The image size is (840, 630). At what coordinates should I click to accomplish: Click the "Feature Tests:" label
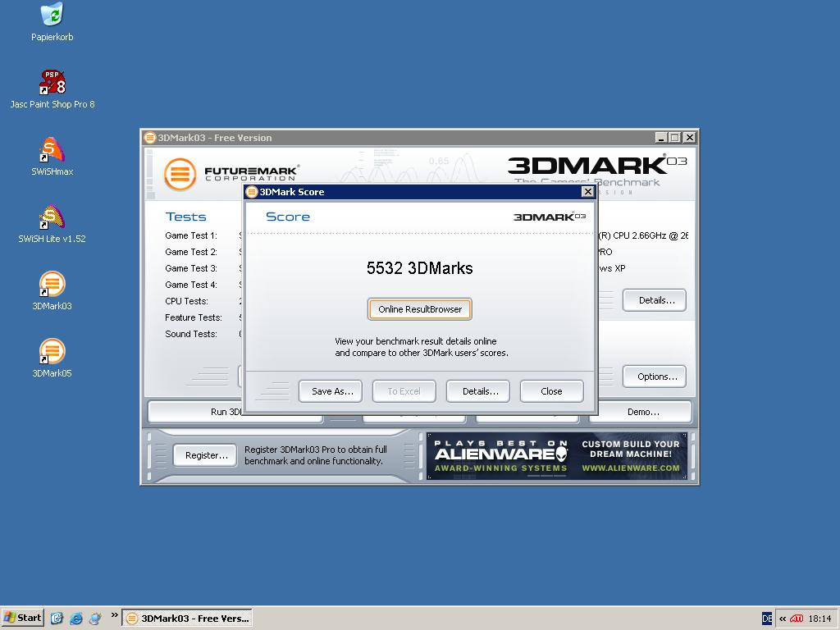[194, 317]
